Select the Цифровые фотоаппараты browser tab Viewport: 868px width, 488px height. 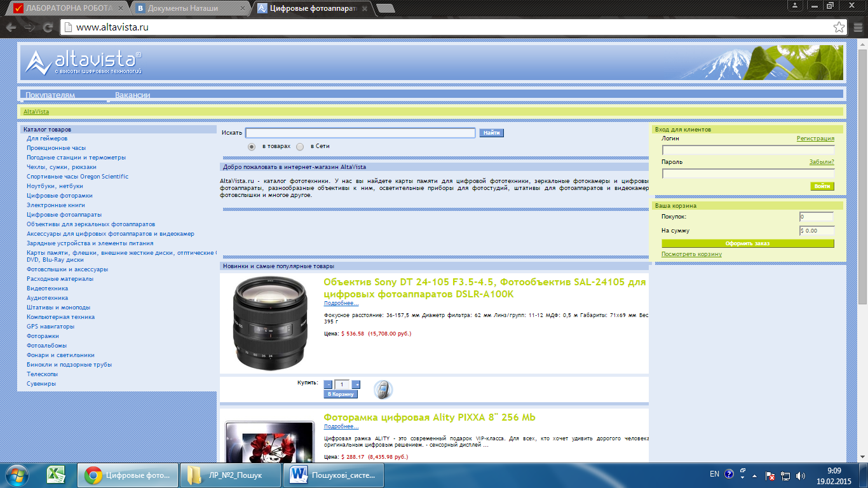314,8
